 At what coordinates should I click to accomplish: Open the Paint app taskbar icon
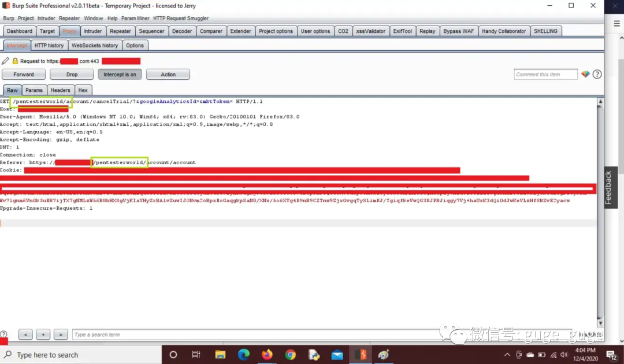coord(384,354)
